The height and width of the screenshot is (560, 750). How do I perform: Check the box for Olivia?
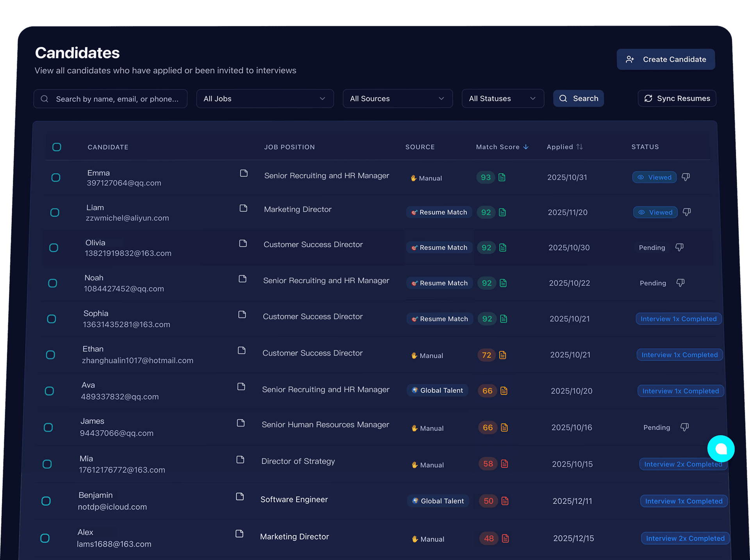pyautogui.click(x=54, y=248)
